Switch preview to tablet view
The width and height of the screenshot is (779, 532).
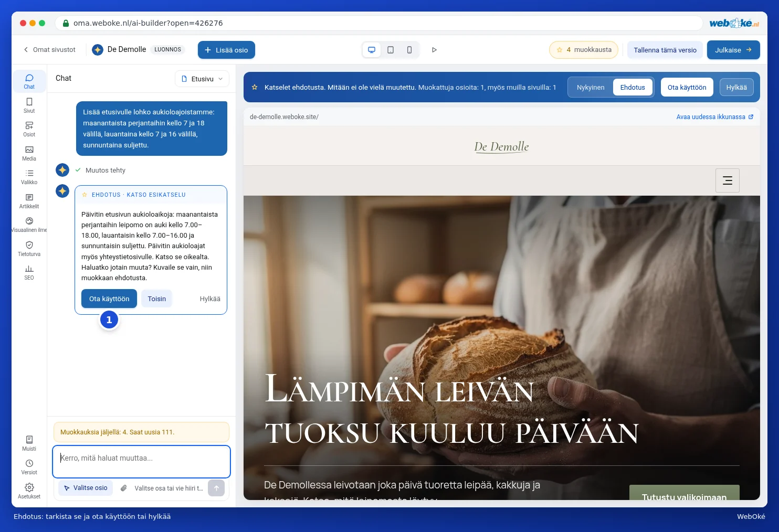click(391, 50)
